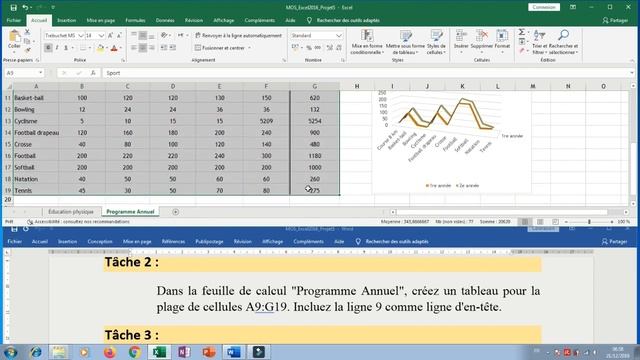The width and height of the screenshot is (640, 360).
Task: Click the red font color icon
Action: point(114,48)
